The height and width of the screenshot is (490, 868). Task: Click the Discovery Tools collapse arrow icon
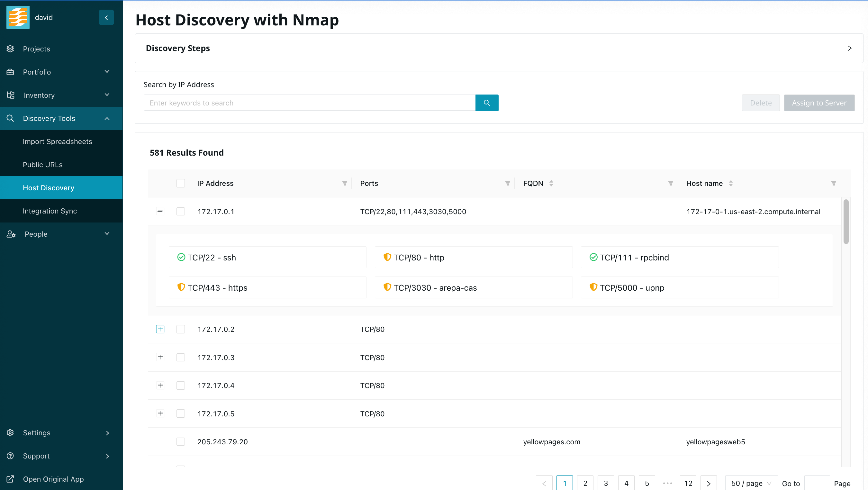(x=107, y=119)
